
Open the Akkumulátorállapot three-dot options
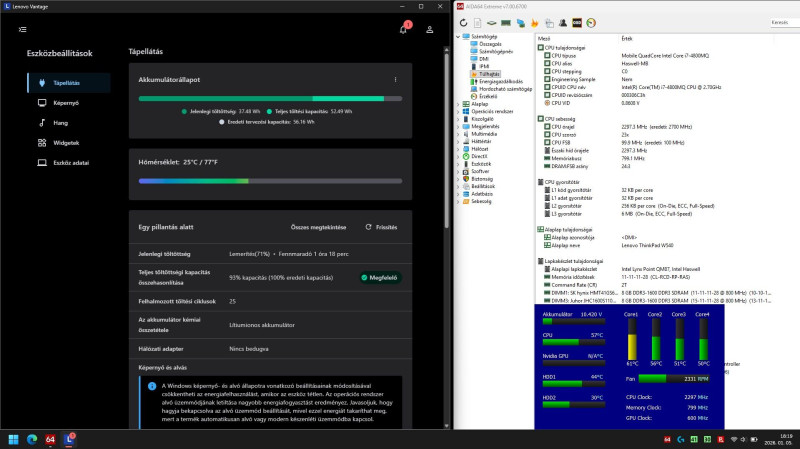click(x=395, y=80)
